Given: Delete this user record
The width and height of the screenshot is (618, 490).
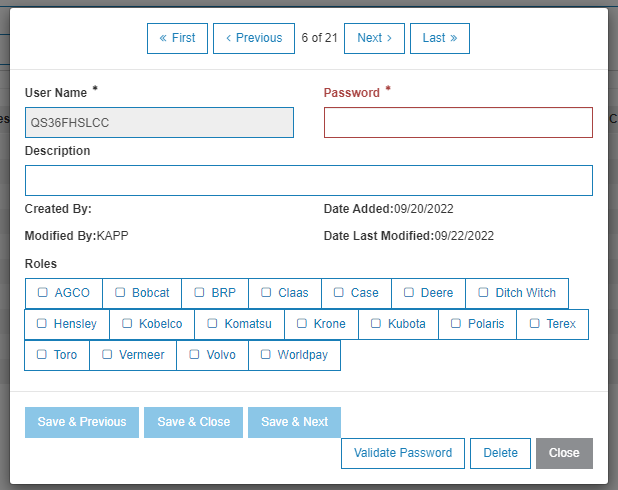Looking at the screenshot, I should click(x=500, y=453).
